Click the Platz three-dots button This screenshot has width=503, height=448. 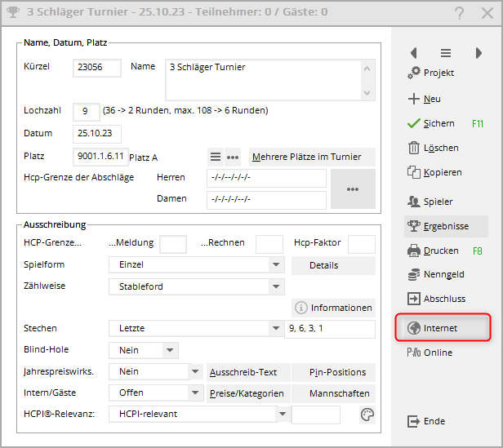click(x=233, y=157)
